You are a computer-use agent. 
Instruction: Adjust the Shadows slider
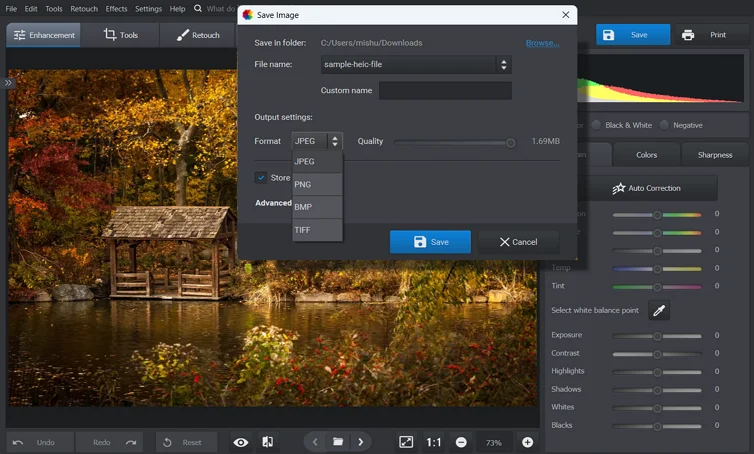click(657, 390)
